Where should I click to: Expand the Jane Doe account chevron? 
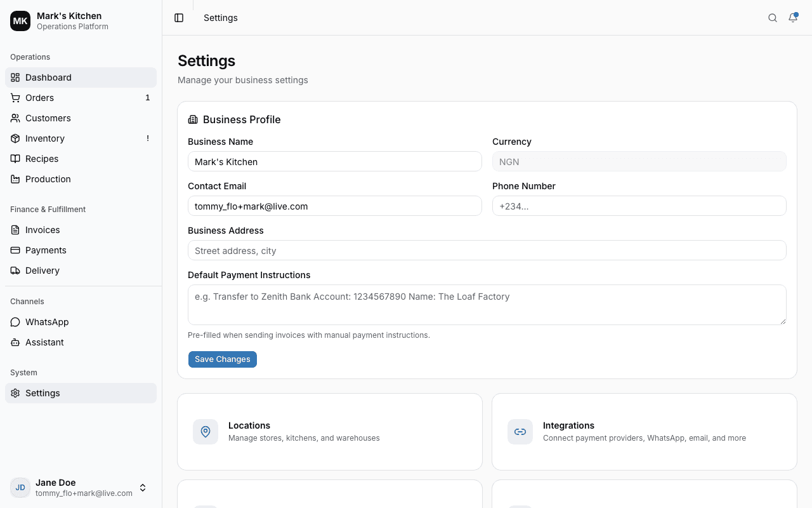pos(143,488)
